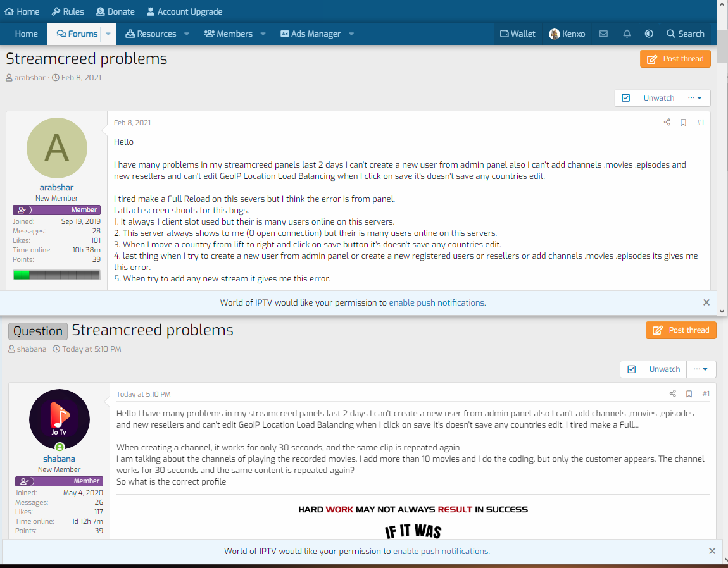The width and height of the screenshot is (728, 568).
Task: Open the more-options dropdown in arabshar thread
Action: point(695,98)
